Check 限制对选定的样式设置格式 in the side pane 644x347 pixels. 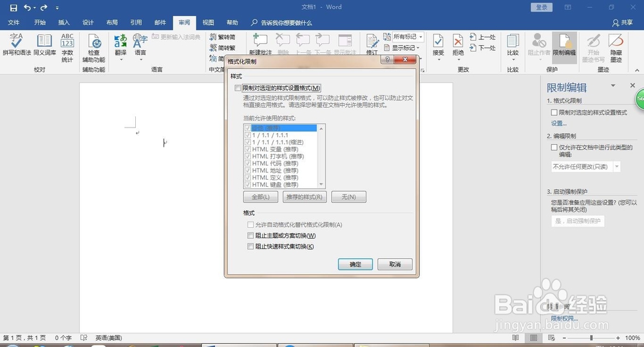click(x=554, y=113)
